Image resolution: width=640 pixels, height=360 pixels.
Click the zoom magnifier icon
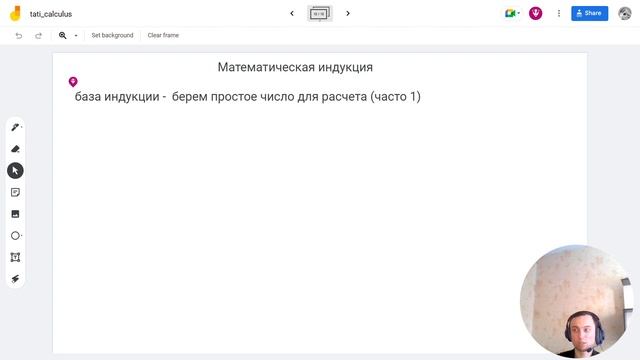tap(62, 36)
